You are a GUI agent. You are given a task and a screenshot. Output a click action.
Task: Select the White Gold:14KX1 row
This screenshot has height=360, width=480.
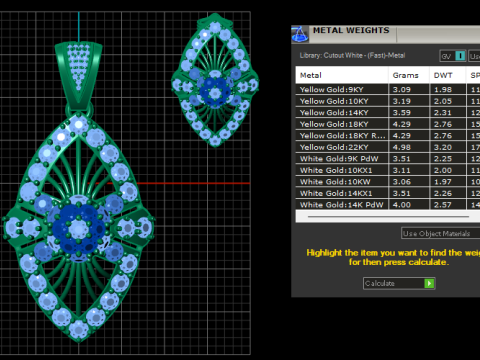pyautogui.click(x=388, y=193)
